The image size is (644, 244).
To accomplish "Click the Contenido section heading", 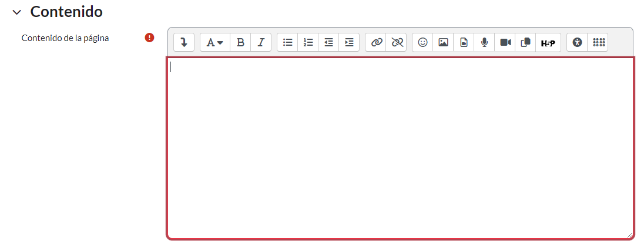I will coord(66,12).
